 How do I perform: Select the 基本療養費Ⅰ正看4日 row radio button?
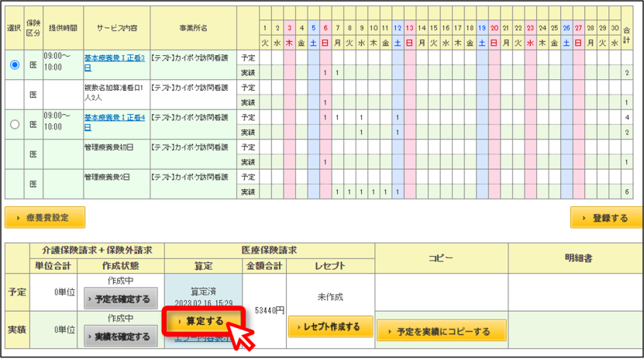click(15, 124)
